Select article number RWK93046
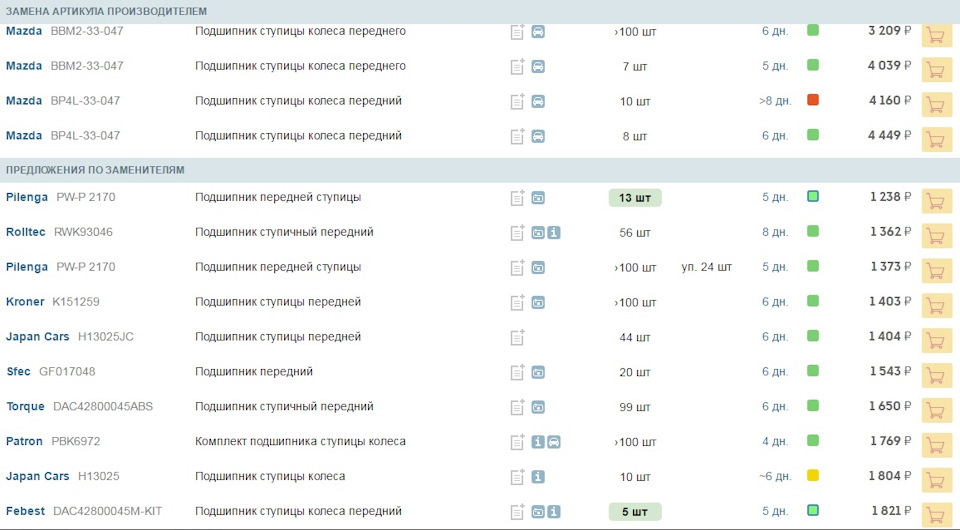The height and width of the screenshot is (530, 960). point(83,233)
